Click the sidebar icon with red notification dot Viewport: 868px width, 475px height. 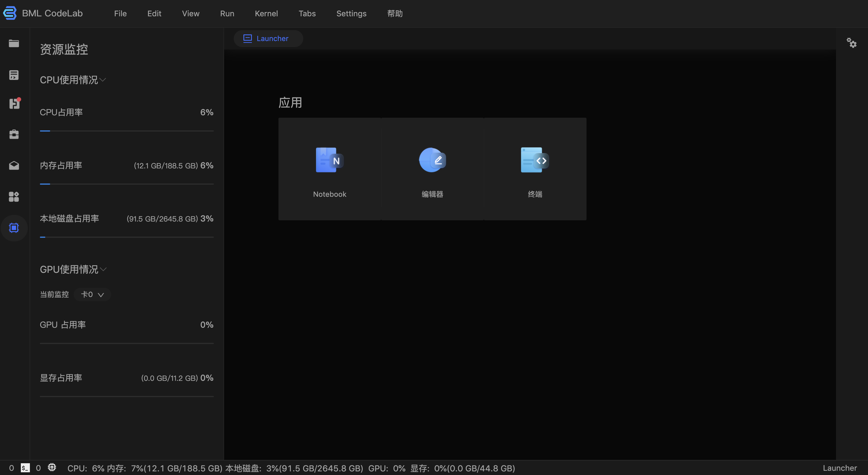(14, 103)
